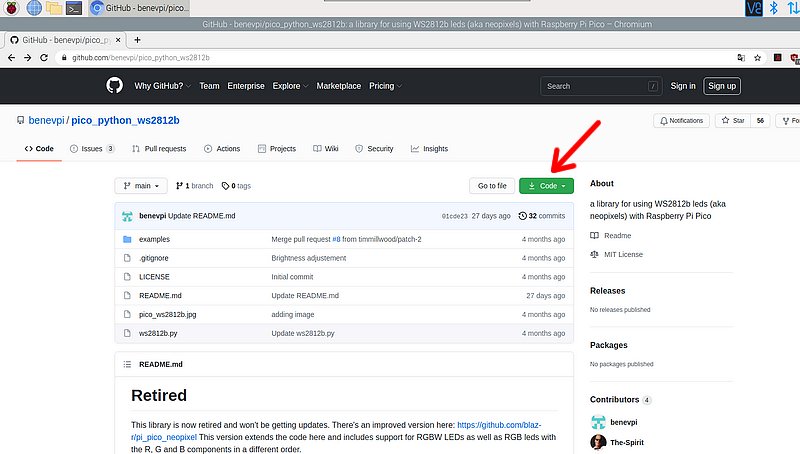The image size is (800, 454).
Task: Click benevpi avatar in commit row
Action: [127, 216]
